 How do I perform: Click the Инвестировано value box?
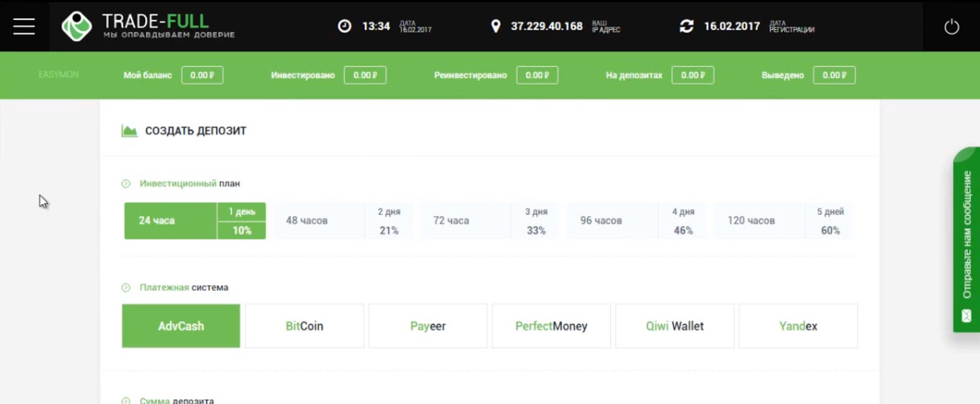tap(365, 75)
